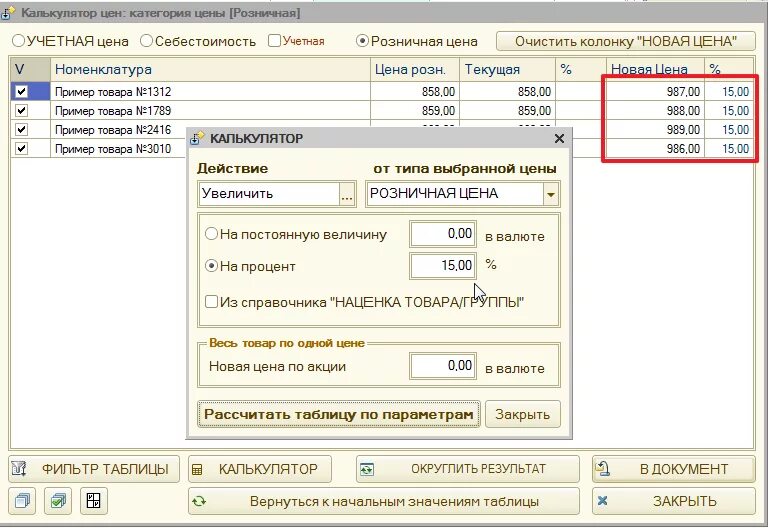Close the КАЛЬКУЛЯТОР dialog with X
Image resolution: width=768 pixels, height=528 pixels.
(x=559, y=139)
